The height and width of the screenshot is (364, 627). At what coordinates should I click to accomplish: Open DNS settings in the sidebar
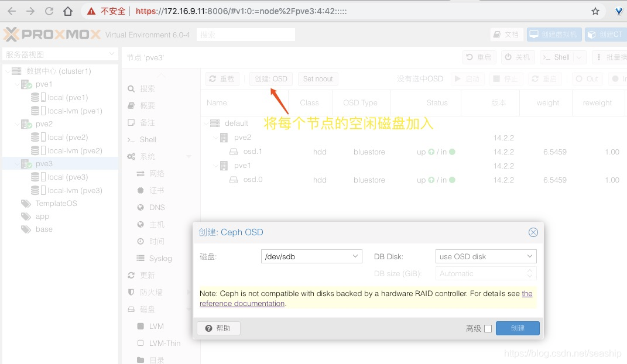[157, 207]
